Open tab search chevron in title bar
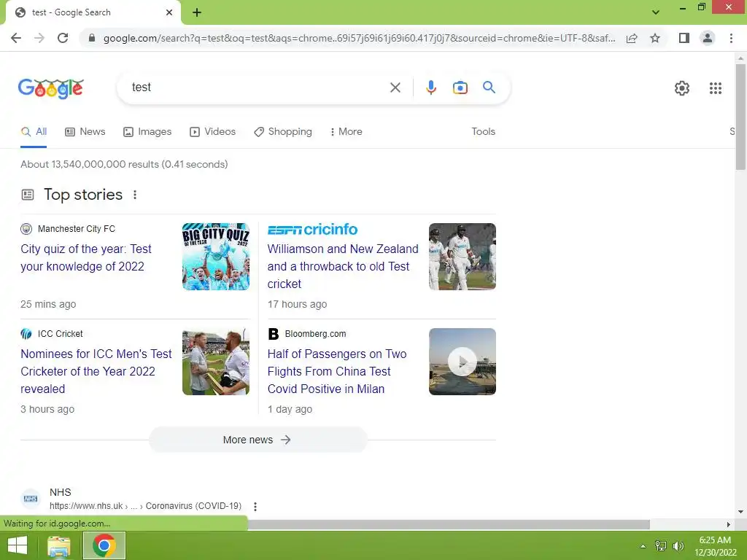Screen dimensions: 747x560 [x=656, y=12]
